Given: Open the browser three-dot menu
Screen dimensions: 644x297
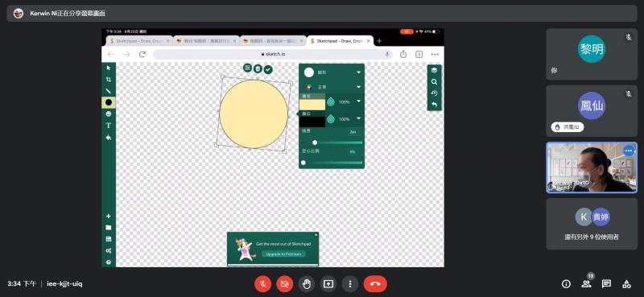Looking at the screenshot, I should click(x=435, y=54).
